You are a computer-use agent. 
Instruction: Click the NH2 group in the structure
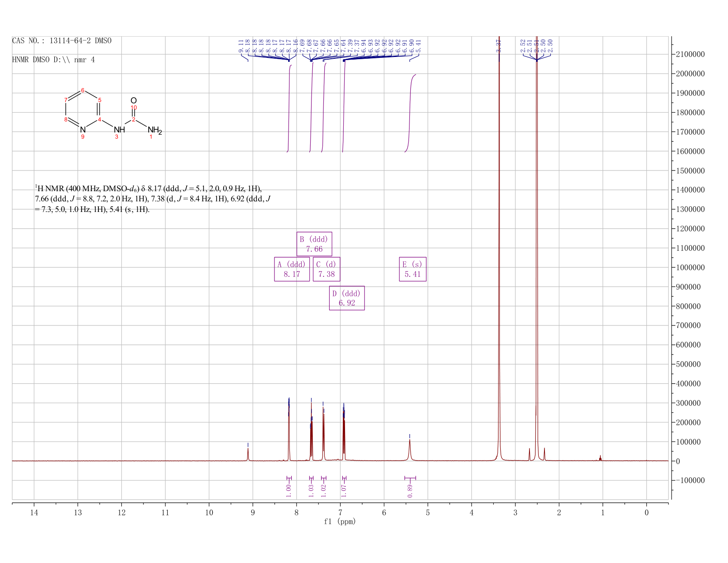(x=155, y=130)
